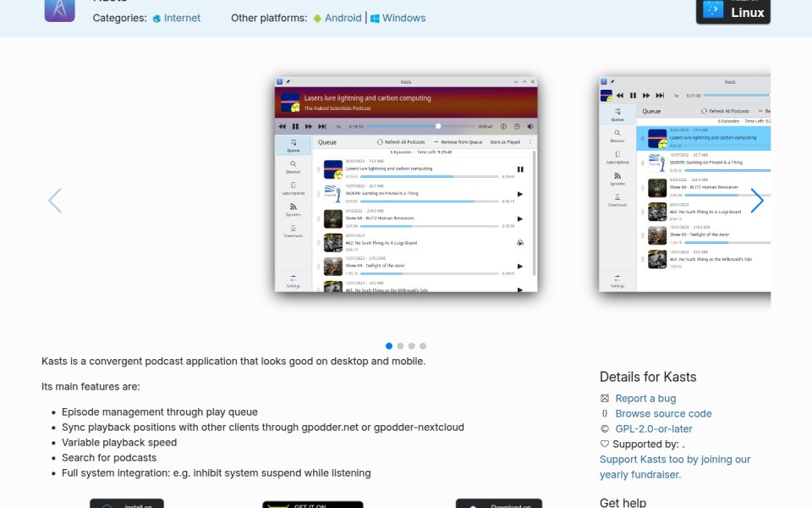Image resolution: width=812 pixels, height=508 pixels.
Task: Click the "Sync playback positions" feature line
Action: pos(262,427)
